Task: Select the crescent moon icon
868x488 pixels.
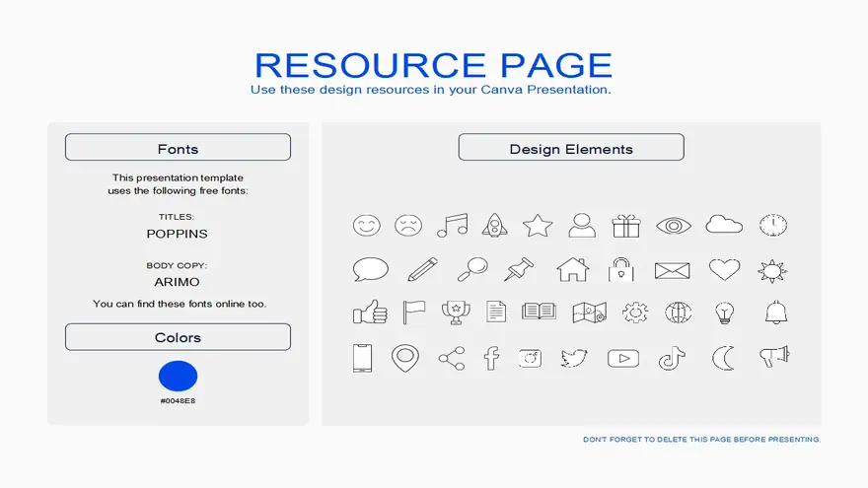Action: [x=723, y=359]
